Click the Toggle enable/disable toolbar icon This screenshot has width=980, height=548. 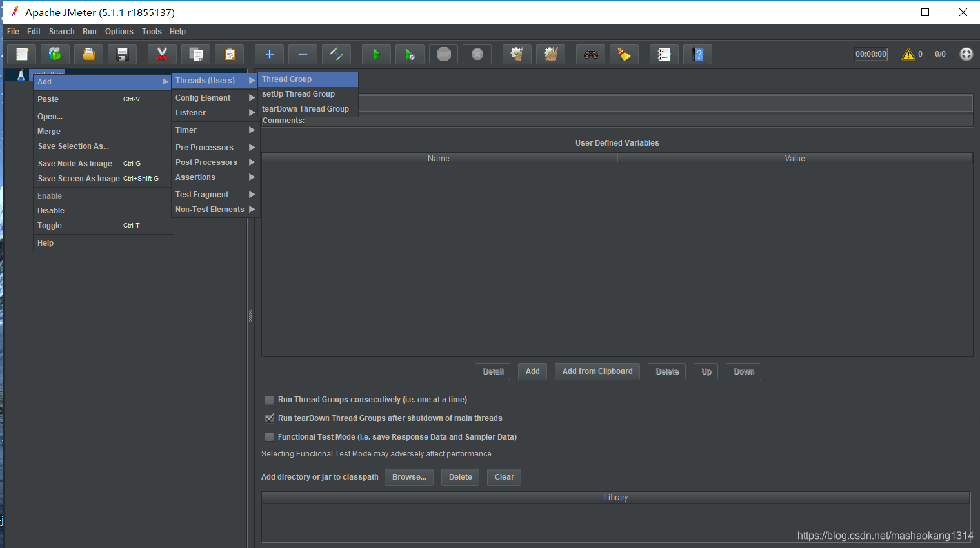tap(336, 54)
